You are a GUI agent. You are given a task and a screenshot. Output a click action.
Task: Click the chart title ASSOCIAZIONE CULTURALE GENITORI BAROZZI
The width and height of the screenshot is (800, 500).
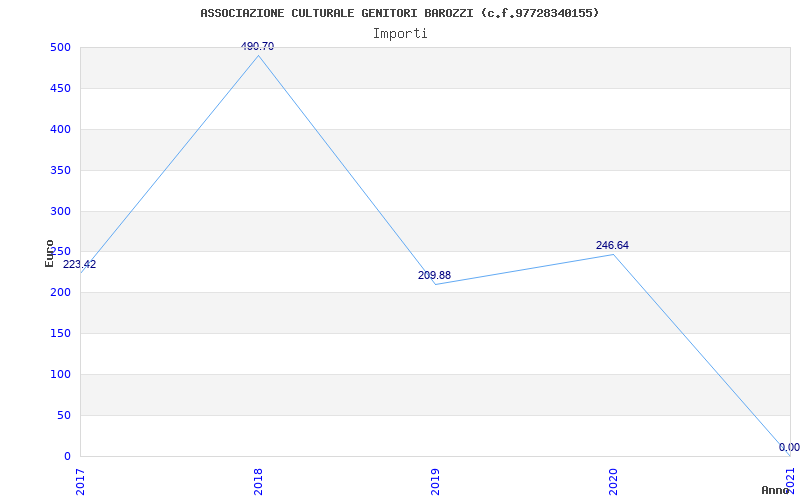point(400,13)
